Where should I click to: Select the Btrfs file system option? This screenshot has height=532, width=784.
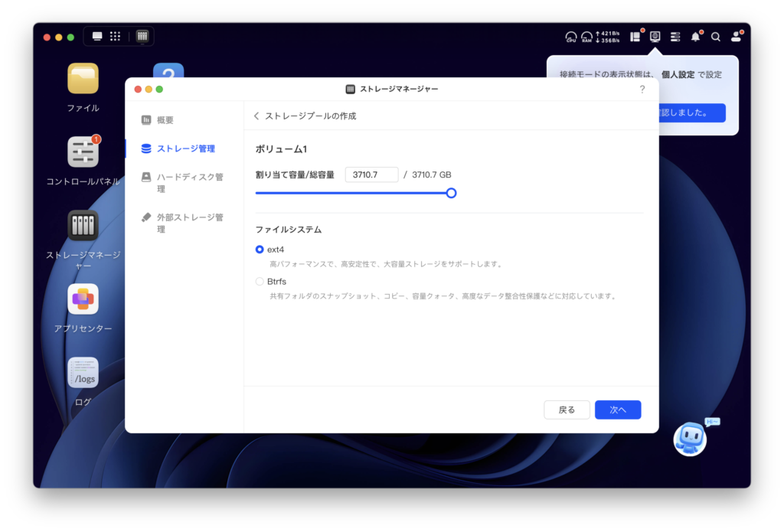click(260, 282)
